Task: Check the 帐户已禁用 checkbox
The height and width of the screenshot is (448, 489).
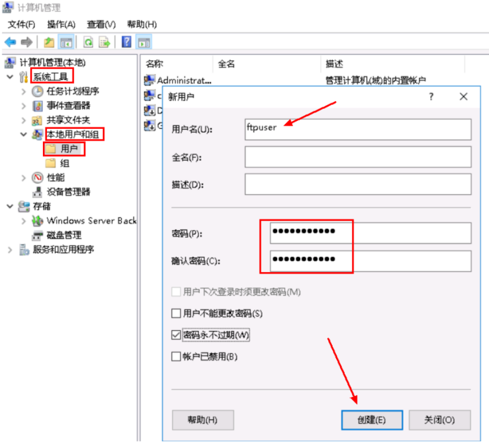Action: [176, 356]
